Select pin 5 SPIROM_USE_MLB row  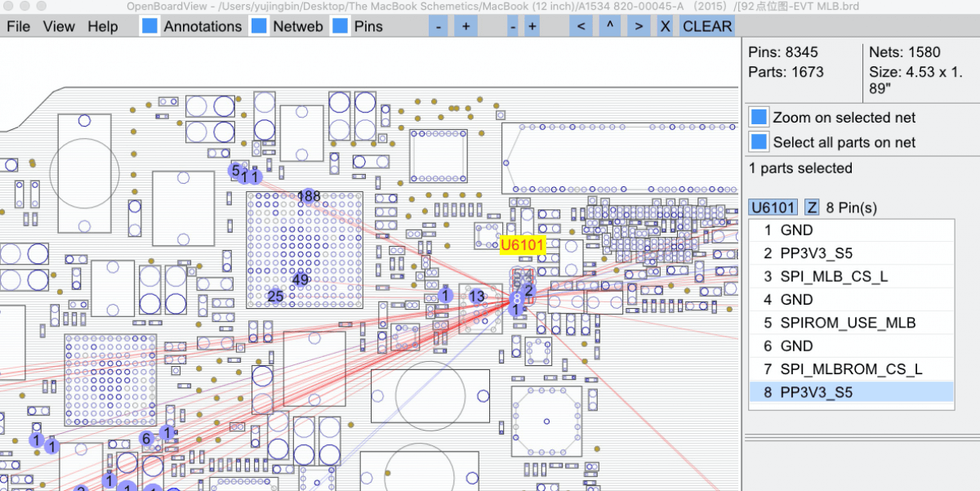tap(851, 323)
